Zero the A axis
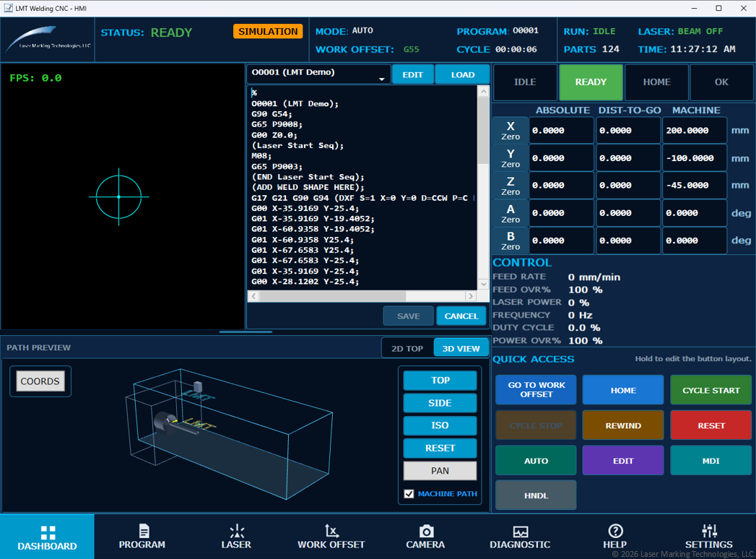 (x=510, y=213)
